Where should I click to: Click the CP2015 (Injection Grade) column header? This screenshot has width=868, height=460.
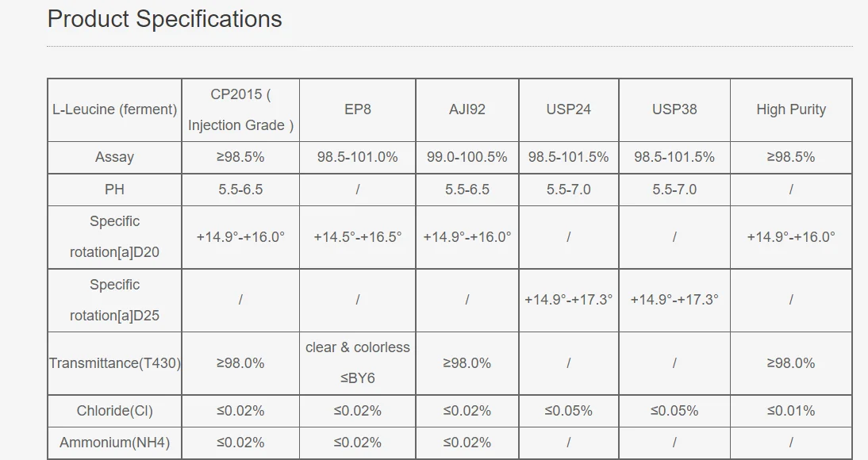[x=240, y=109]
